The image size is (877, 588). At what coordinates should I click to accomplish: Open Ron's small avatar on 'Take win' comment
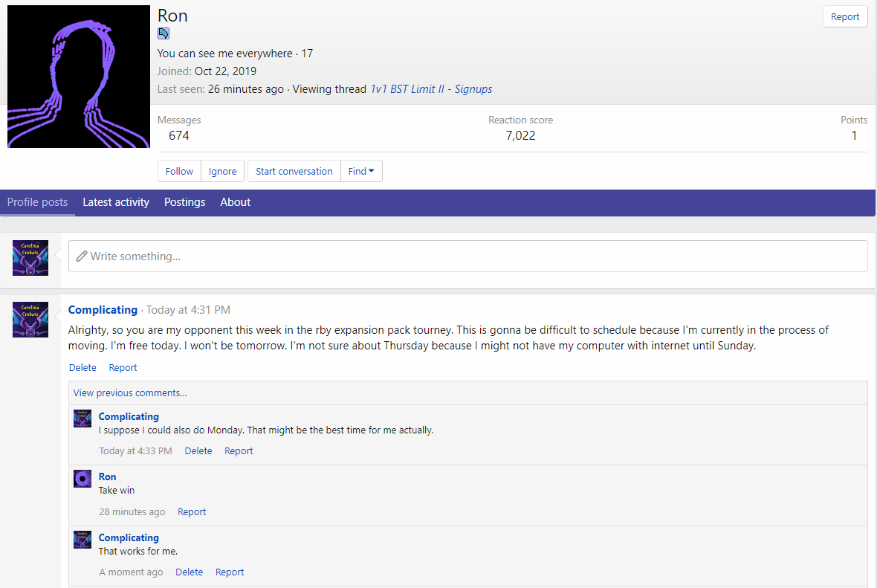(x=82, y=479)
